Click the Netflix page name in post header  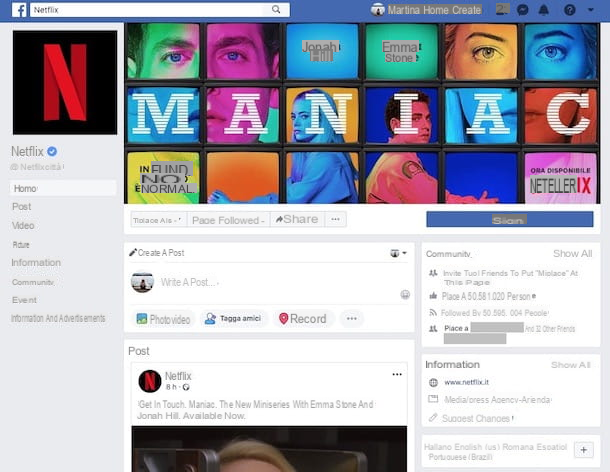coord(178,376)
